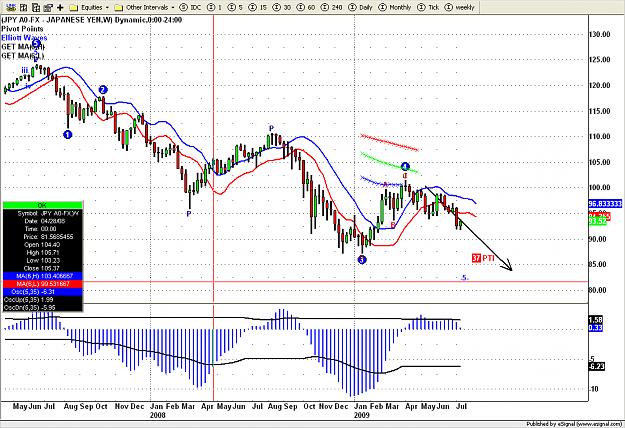Click the properties icon before the plus
The height and width of the screenshot is (428, 625).
[48, 7]
